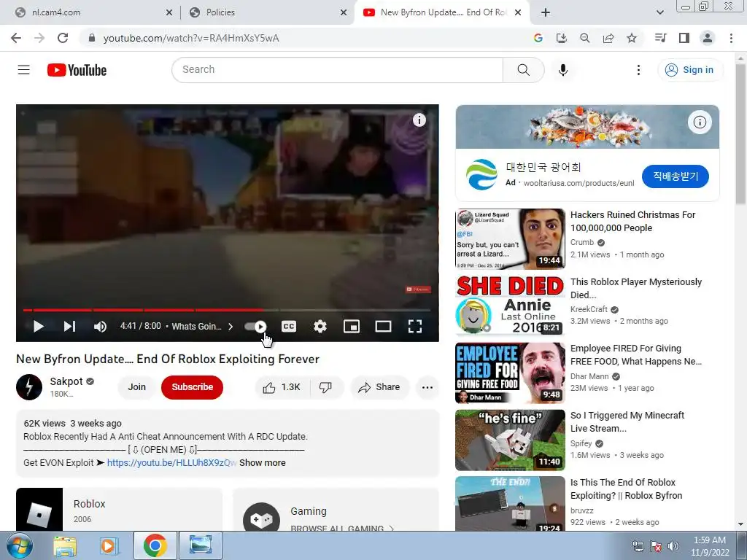
Task: Join the Sakpot channel membership
Action: (136, 387)
